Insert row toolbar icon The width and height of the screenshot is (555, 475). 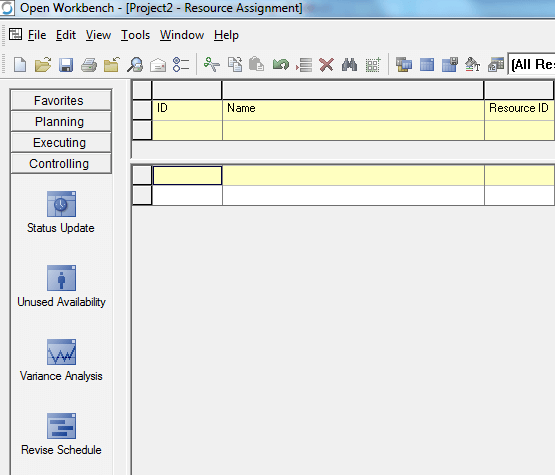[x=304, y=65]
